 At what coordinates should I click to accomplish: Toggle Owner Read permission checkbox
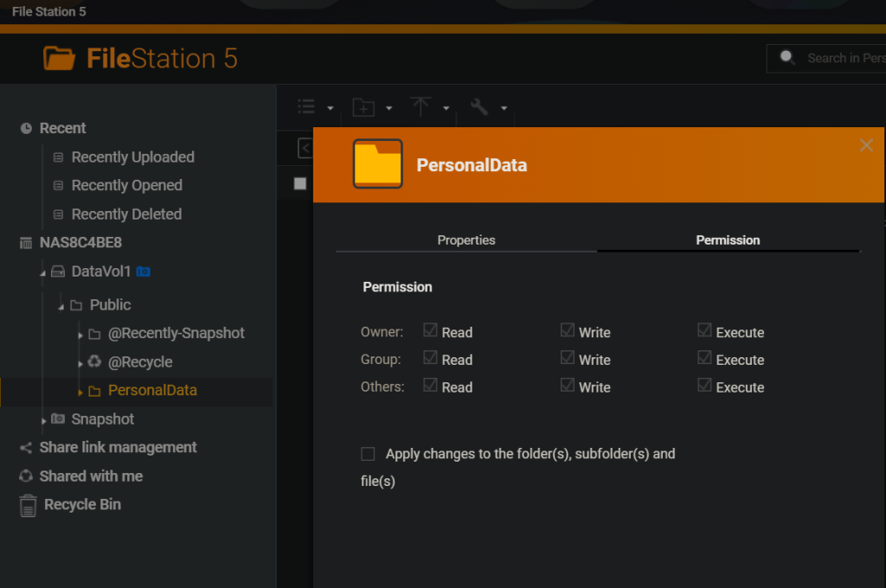point(430,330)
